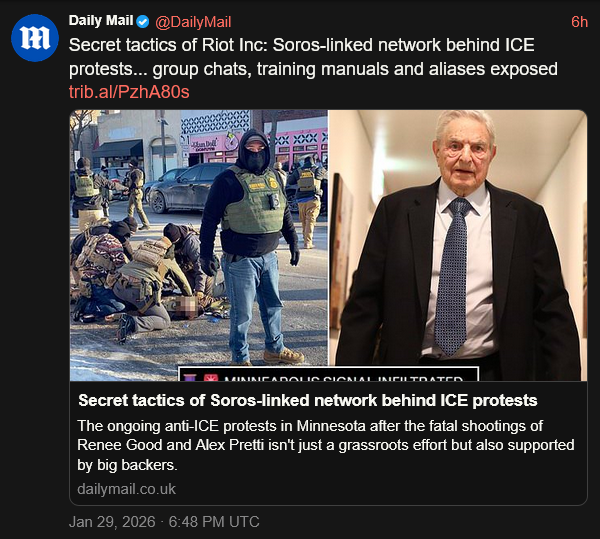Click the blue verified badge
The width and height of the screenshot is (600, 539).
click(x=141, y=22)
